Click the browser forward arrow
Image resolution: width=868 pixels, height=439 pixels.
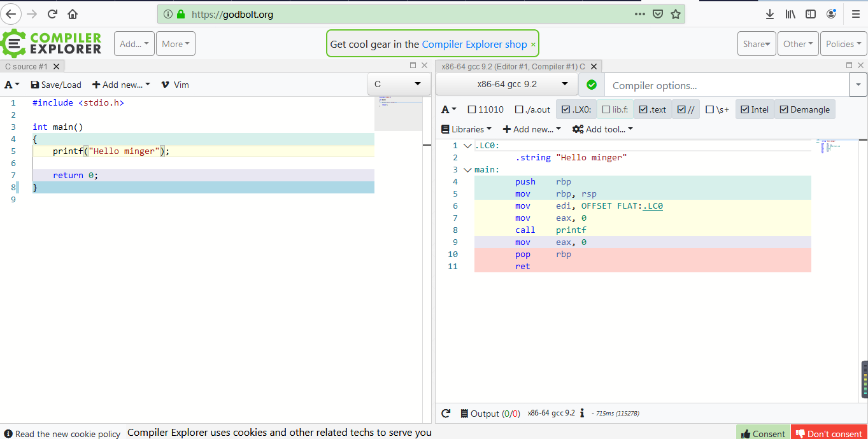click(32, 14)
